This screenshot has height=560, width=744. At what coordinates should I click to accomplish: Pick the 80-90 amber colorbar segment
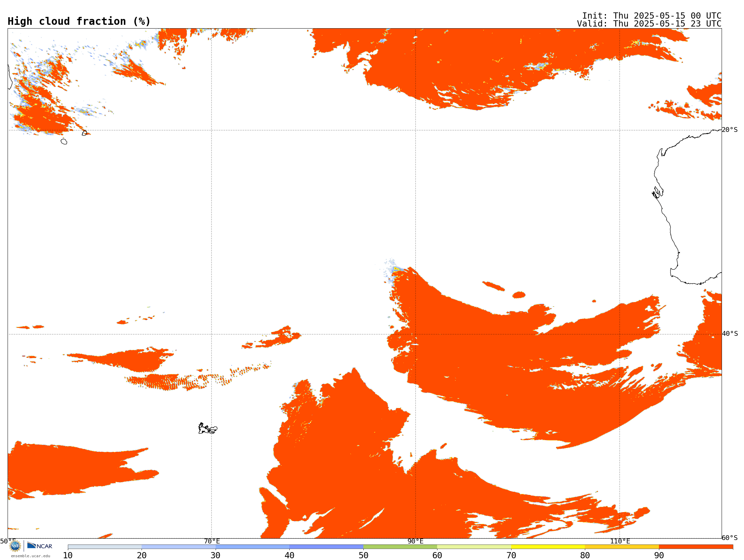pos(622,547)
